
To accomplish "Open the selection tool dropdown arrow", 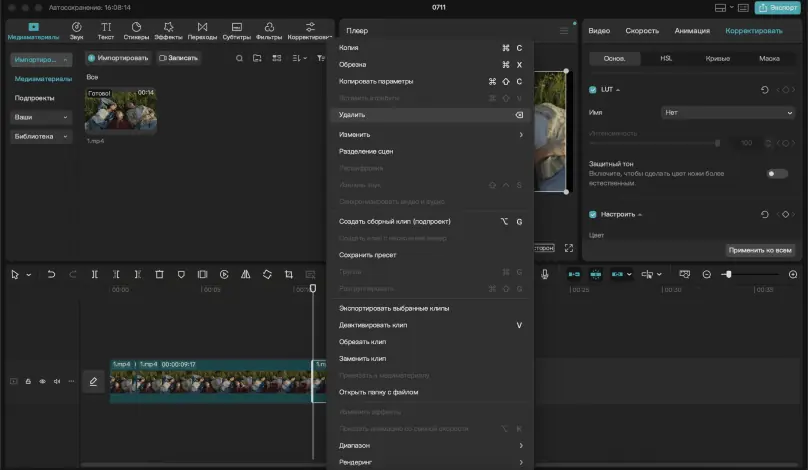I will pyautogui.click(x=29, y=275).
